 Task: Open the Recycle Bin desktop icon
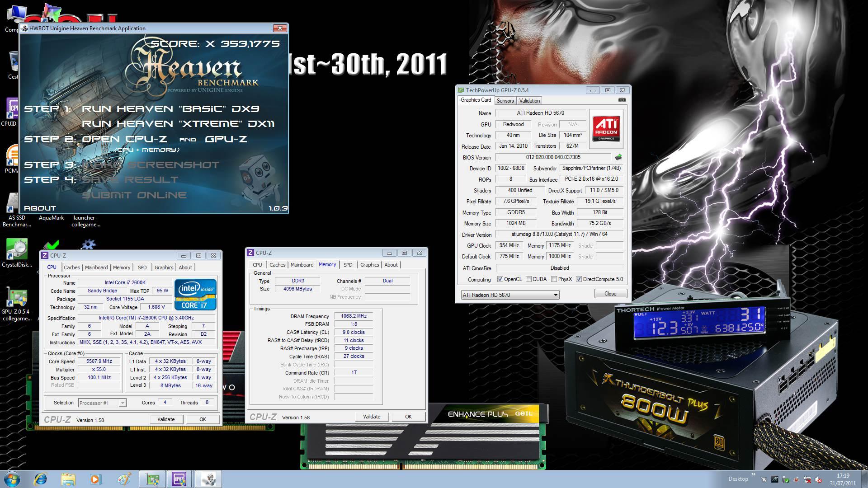13,63
